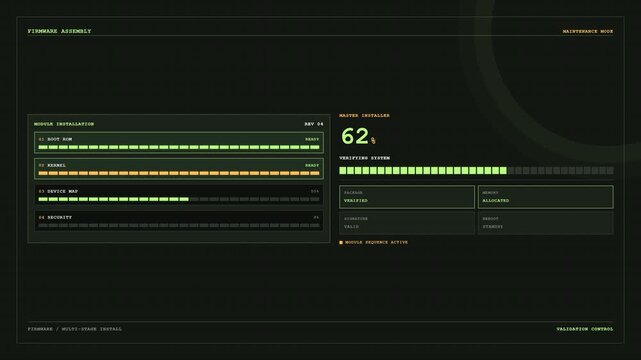Click the BOOT ROM green progress bar
641x360 pixels.
click(x=179, y=147)
